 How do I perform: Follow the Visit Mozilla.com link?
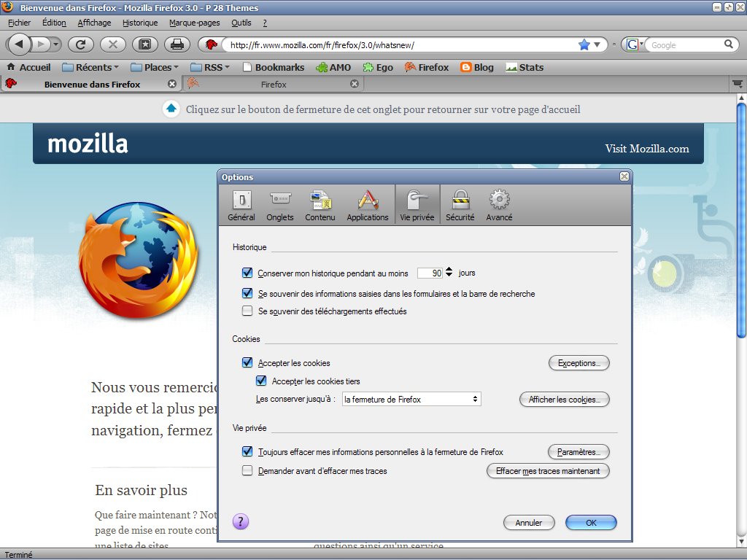(647, 149)
